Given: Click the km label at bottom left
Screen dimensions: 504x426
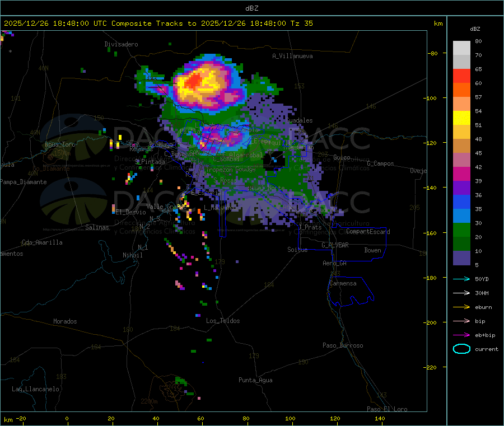Looking at the screenshot, I should [x=8, y=420].
